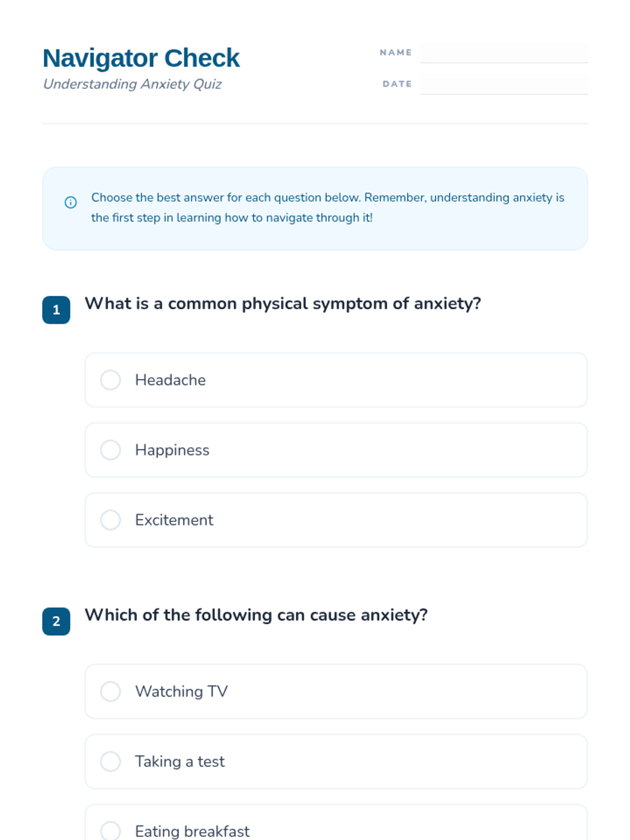Click the Navigator Check title
Viewport: 630px width, 840px height.
[141, 58]
